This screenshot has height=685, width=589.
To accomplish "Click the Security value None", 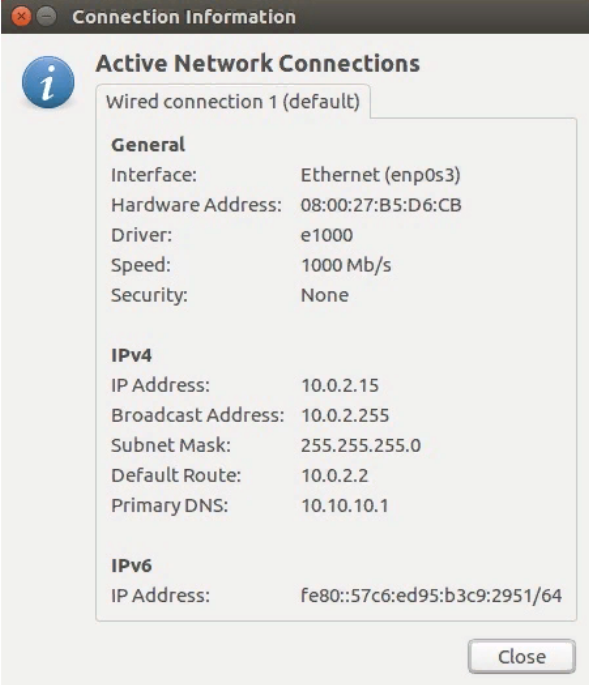I will (325, 295).
